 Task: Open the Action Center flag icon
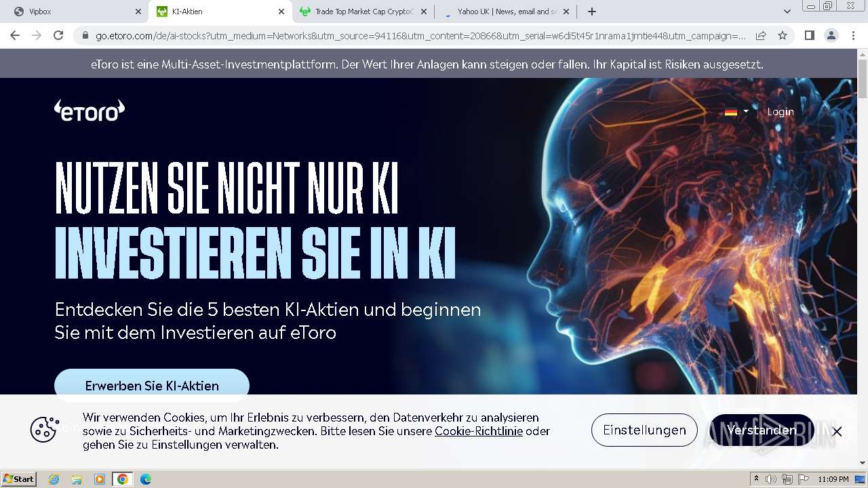pos(804,479)
